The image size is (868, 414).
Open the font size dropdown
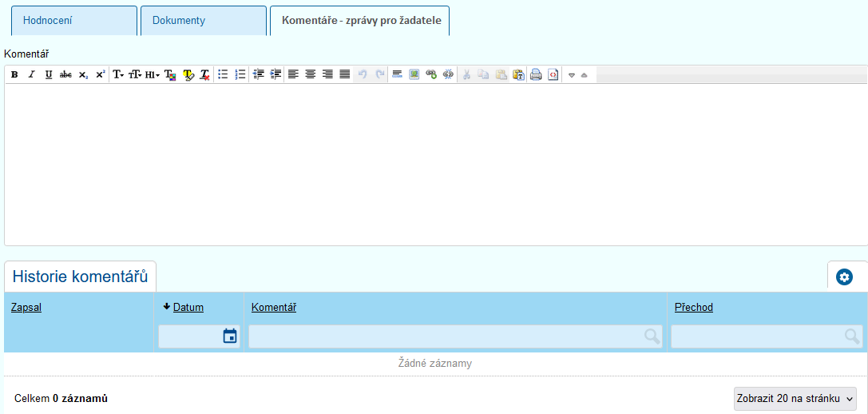point(135,75)
